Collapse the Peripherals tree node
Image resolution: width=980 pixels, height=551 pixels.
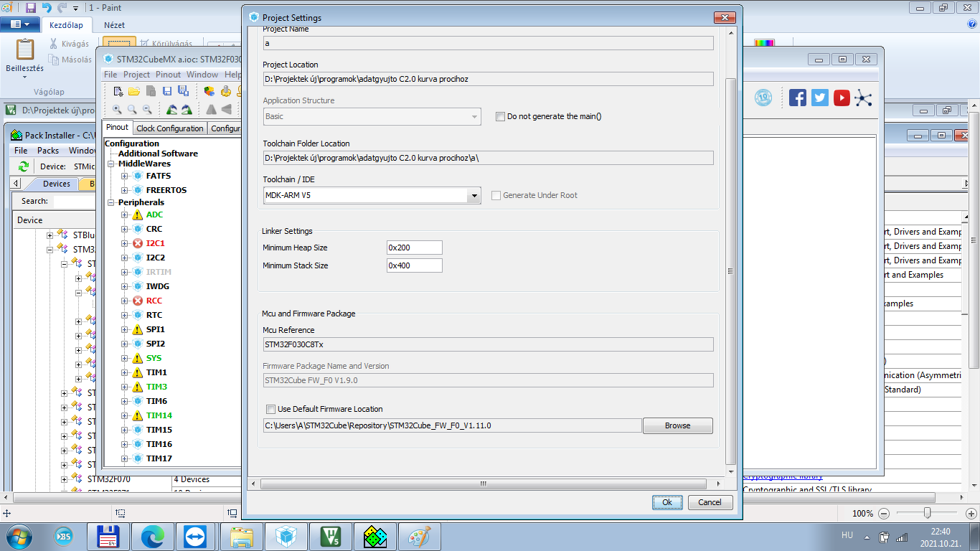click(x=112, y=202)
